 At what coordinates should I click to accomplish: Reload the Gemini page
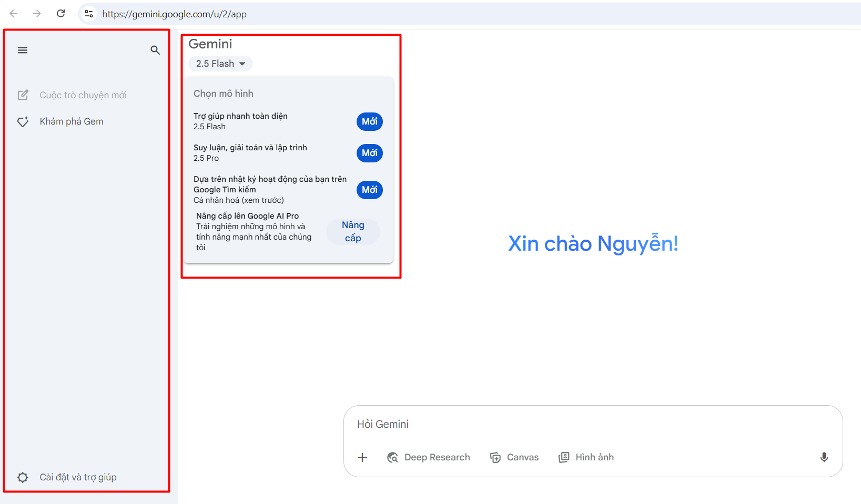[61, 14]
